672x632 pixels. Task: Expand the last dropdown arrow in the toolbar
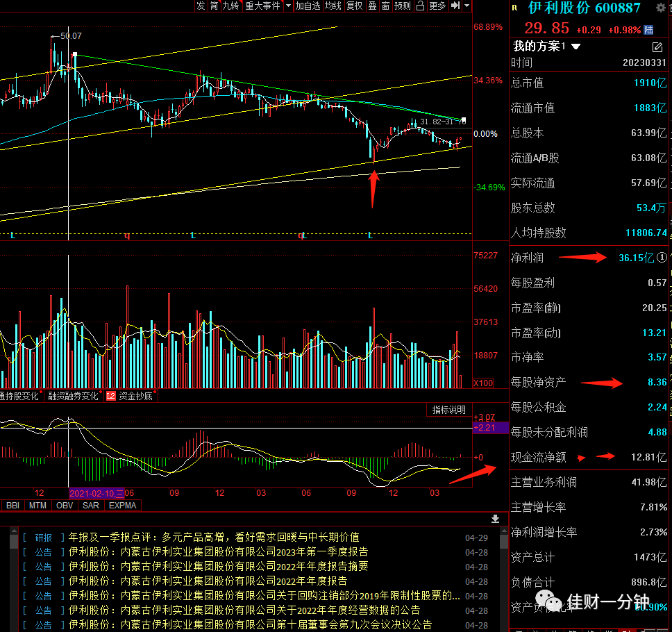click(x=467, y=6)
